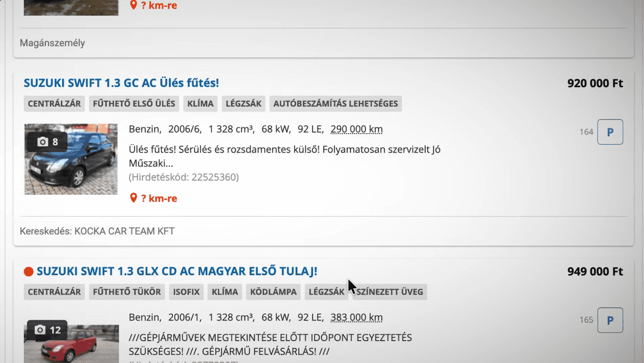Image resolution: width=644 pixels, height=363 pixels.
Task: Click the Hirdetéskód: 22525360 text
Action: click(184, 177)
